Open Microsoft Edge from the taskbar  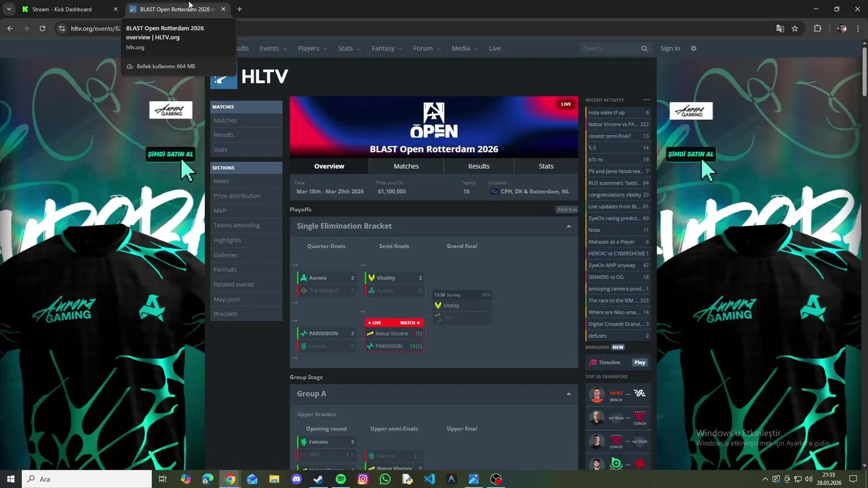point(208,479)
